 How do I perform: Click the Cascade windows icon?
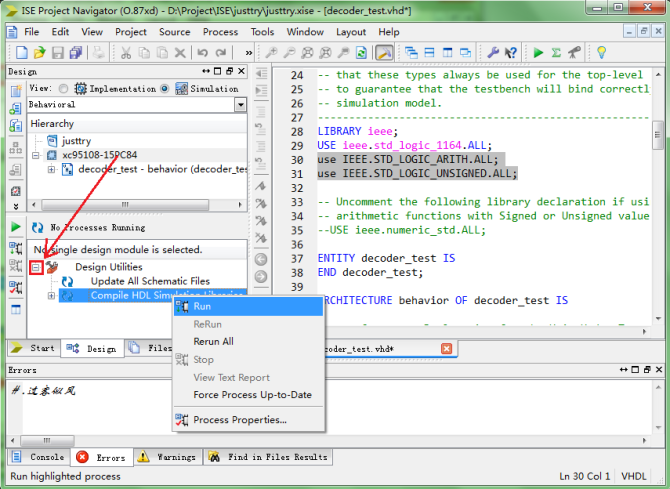[x=411, y=53]
